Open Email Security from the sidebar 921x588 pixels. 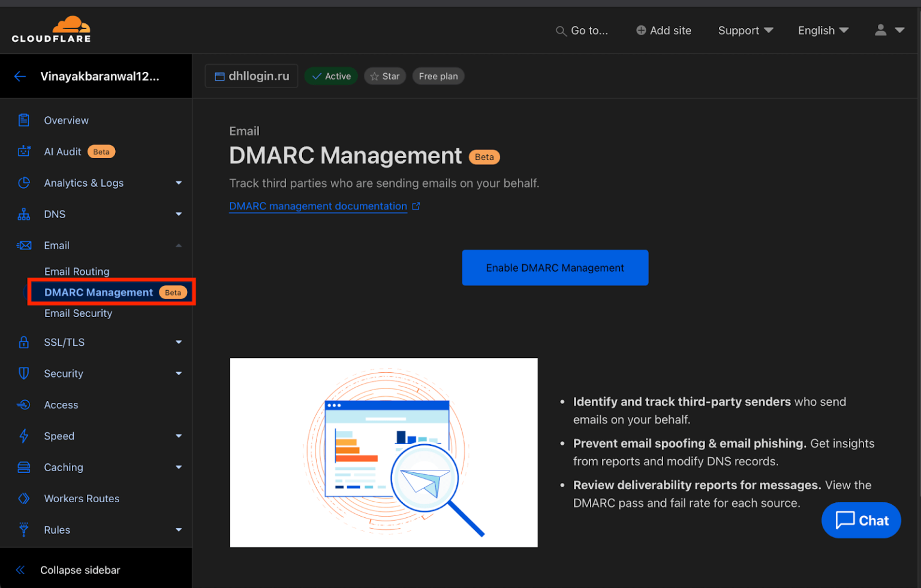[x=78, y=313]
